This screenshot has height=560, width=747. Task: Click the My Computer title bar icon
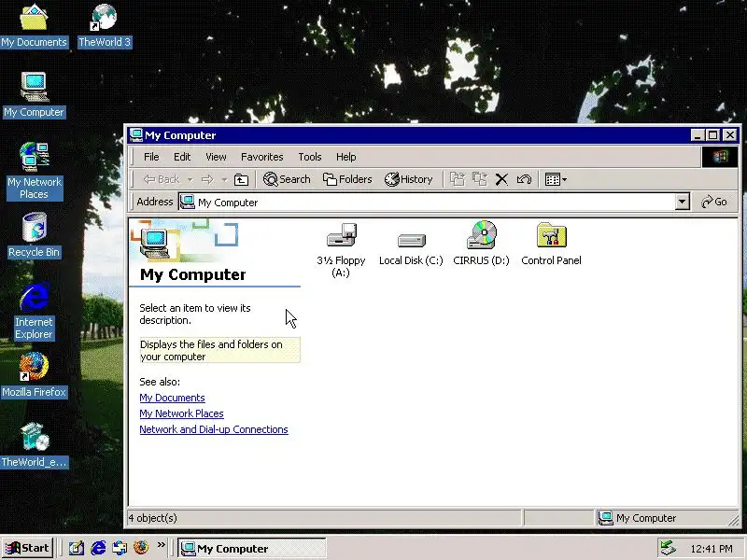[x=135, y=135]
